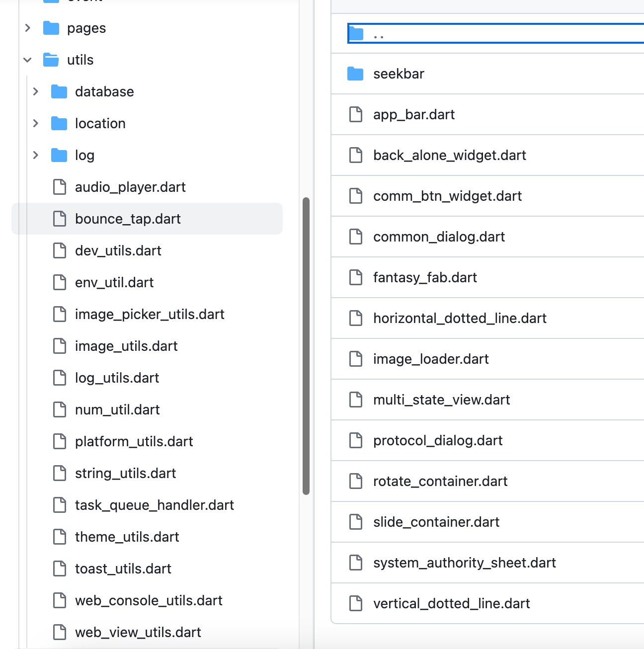Open common_dialog.dart link
This screenshot has height=649, width=644.
(439, 237)
